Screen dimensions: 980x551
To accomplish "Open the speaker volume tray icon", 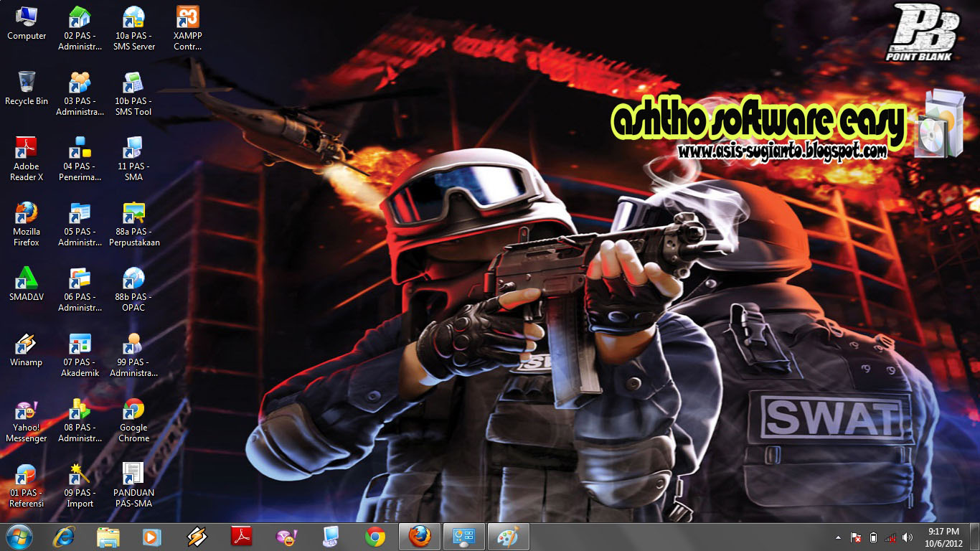I will (x=908, y=537).
